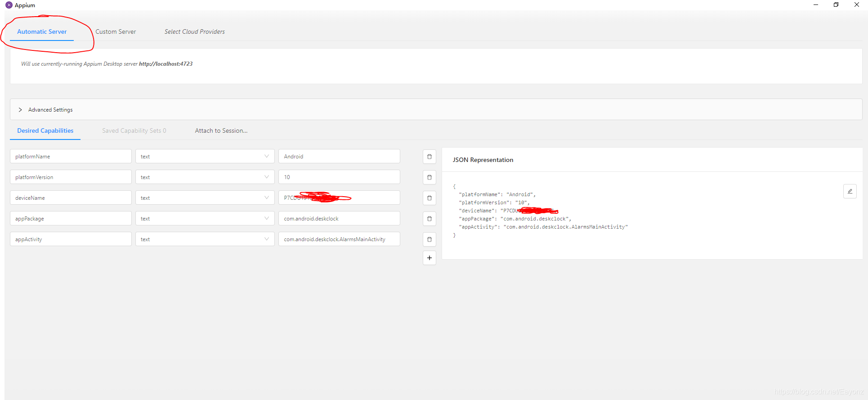
Task: Click the appActivity name field
Action: click(71, 239)
